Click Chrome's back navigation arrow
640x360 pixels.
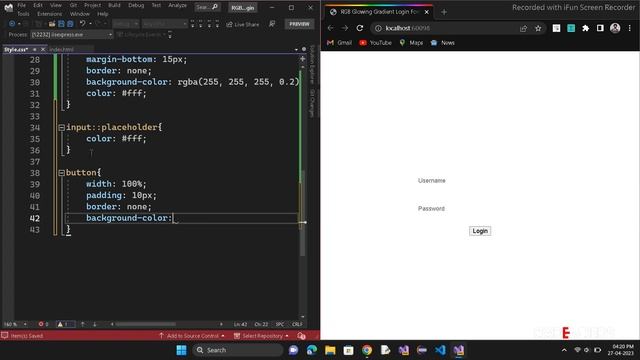coord(331,28)
